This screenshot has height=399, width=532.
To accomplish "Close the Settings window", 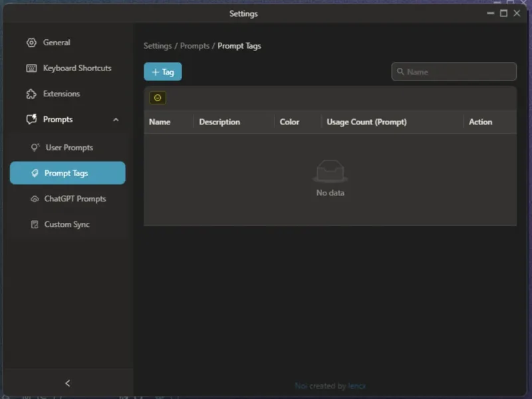I will click(517, 13).
